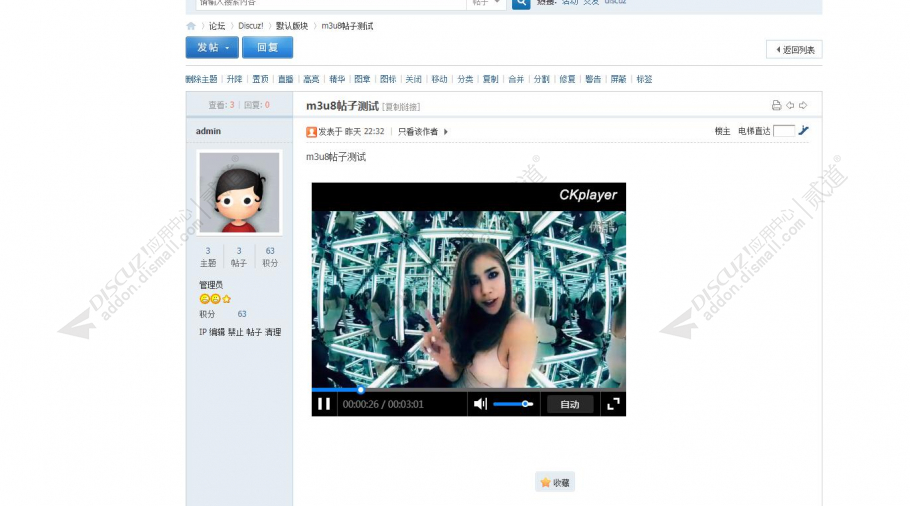Open the print icon for this thread

pos(777,105)
